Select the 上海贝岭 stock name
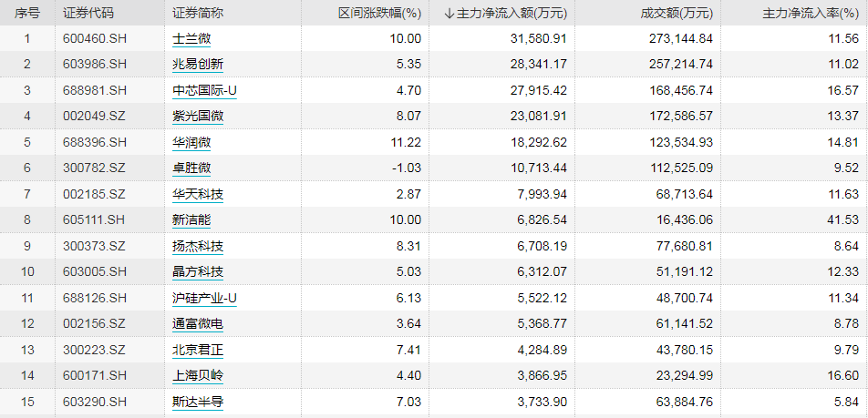The width and height of the screenshot is (868, 418). point(198,376)
